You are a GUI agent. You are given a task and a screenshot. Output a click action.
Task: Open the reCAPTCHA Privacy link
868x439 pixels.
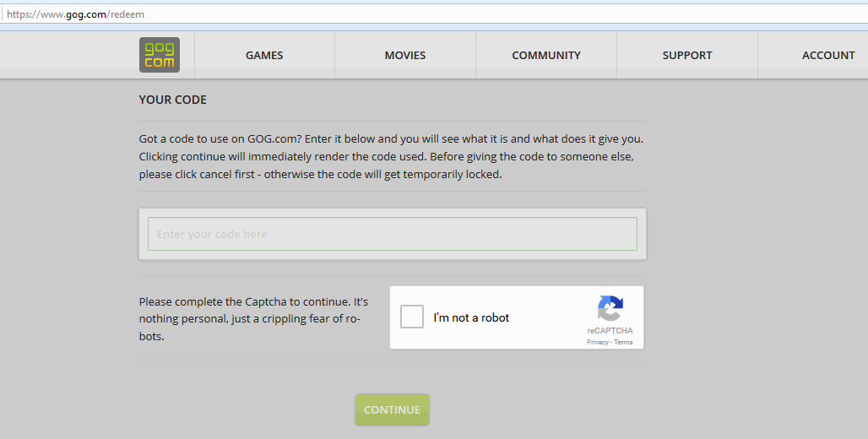coord(597,342)
